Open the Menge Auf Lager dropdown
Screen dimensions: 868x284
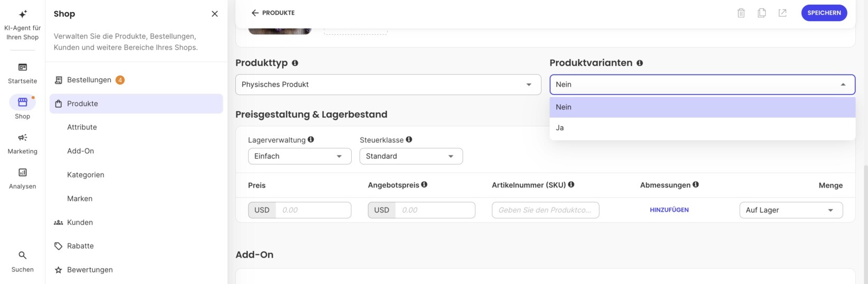point(791,210)
